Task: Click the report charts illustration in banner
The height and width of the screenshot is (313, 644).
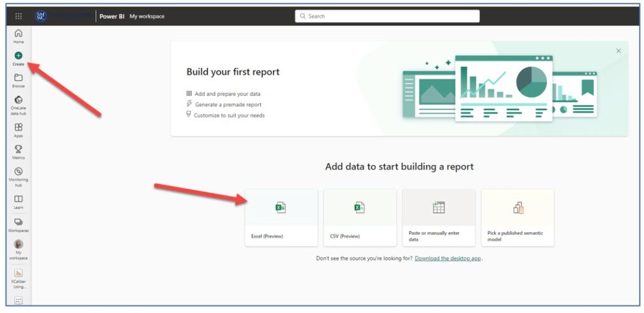Action: 500,88
